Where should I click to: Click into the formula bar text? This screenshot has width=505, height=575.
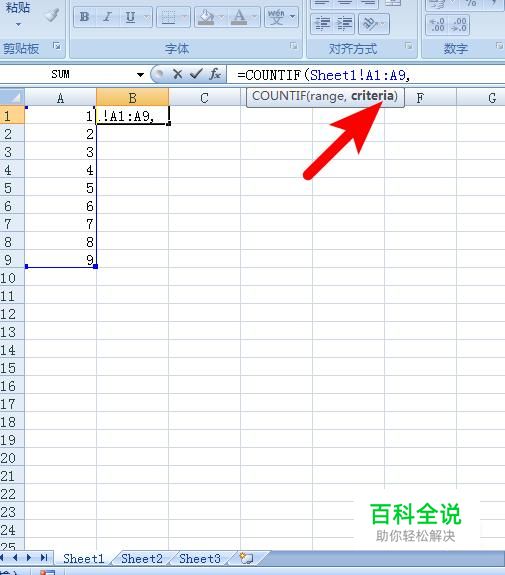coord(365,75)
